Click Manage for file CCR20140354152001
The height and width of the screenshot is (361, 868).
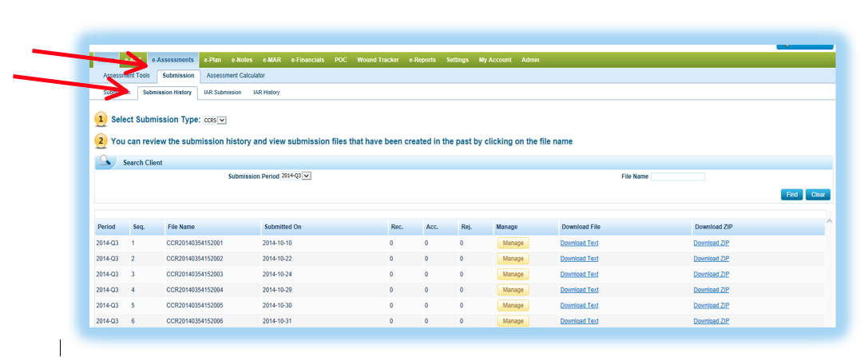click(513, 244)
